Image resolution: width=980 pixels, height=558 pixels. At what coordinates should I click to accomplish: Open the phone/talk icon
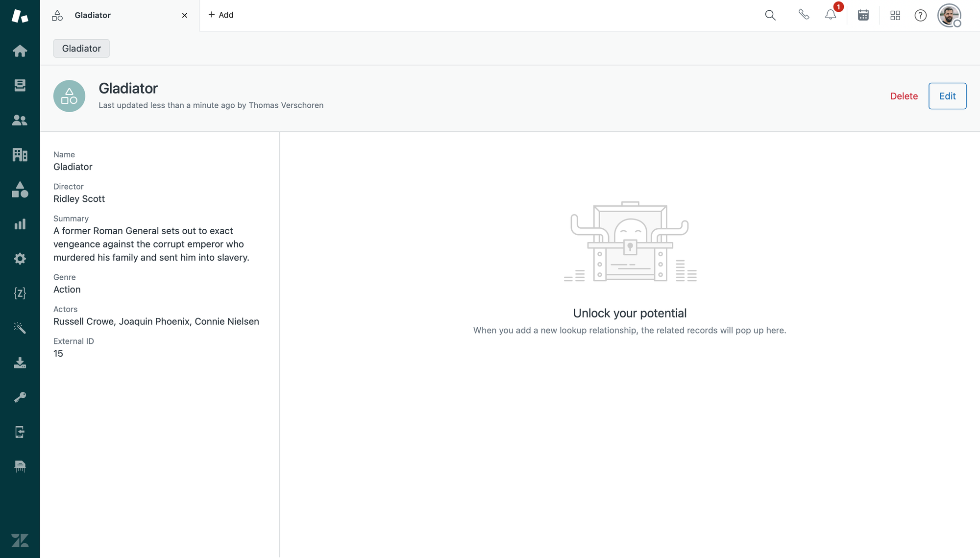tap(804, 15)
